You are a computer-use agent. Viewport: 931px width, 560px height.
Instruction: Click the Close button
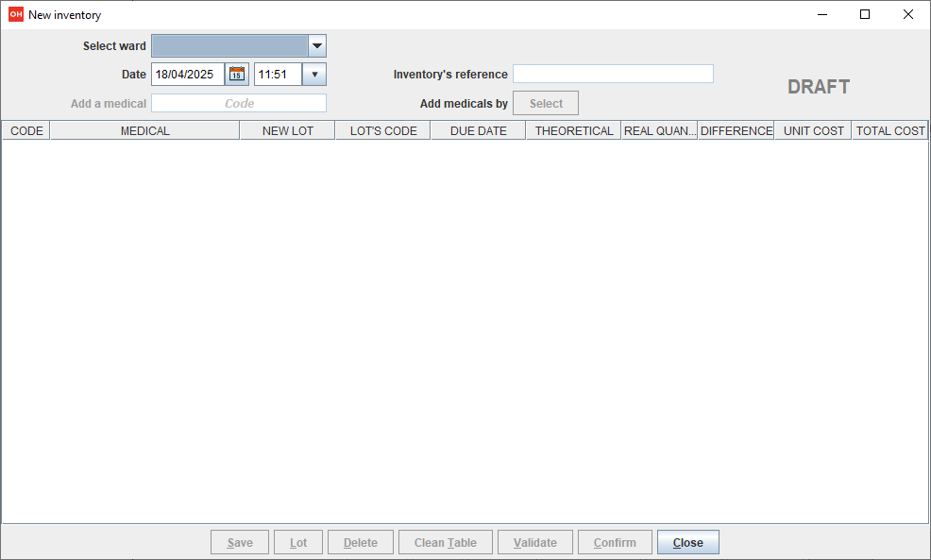click(x=687, y=543)
